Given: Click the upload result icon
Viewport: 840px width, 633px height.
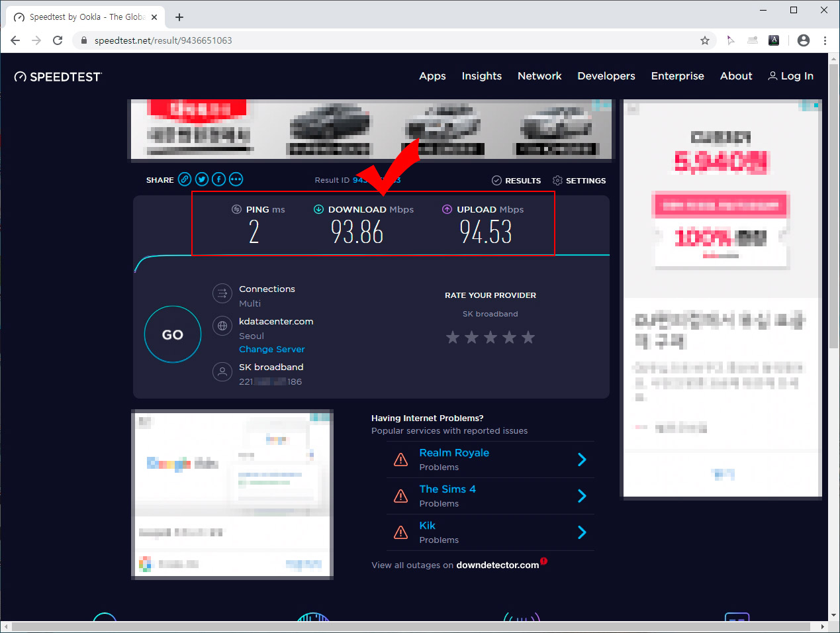Looking at the screenshot, I should (447, 209).
